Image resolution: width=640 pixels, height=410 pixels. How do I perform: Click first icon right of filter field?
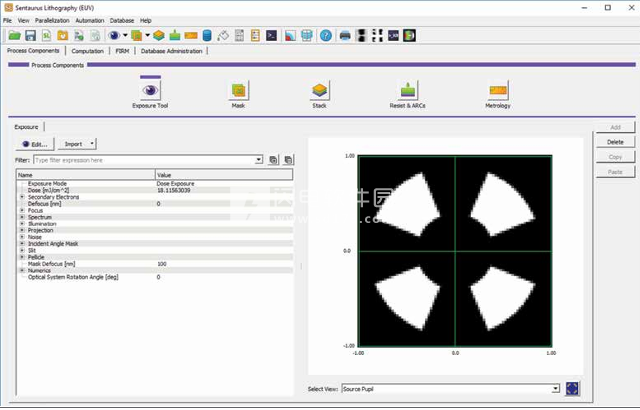[273, 160]
